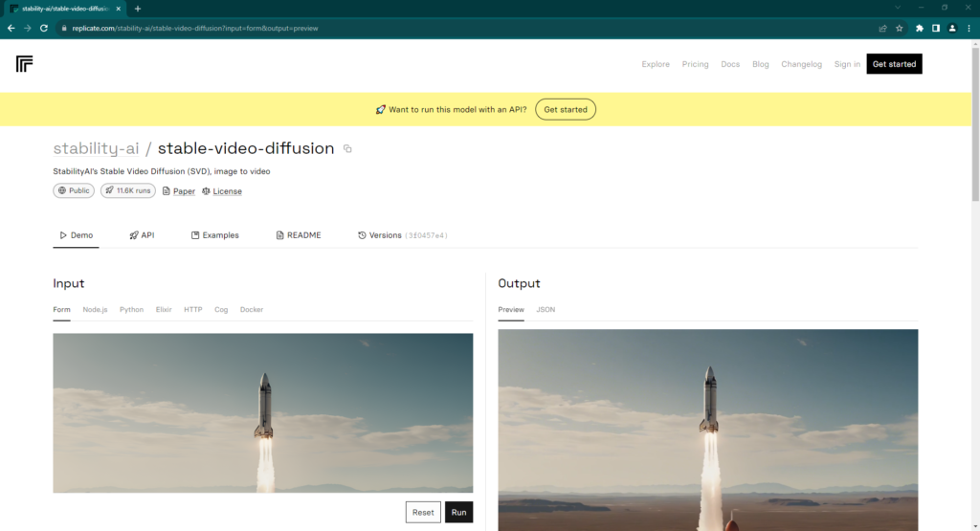Screen dimensions: 980x531
Task: Click the Public badge
Action: tap(74, 190)
